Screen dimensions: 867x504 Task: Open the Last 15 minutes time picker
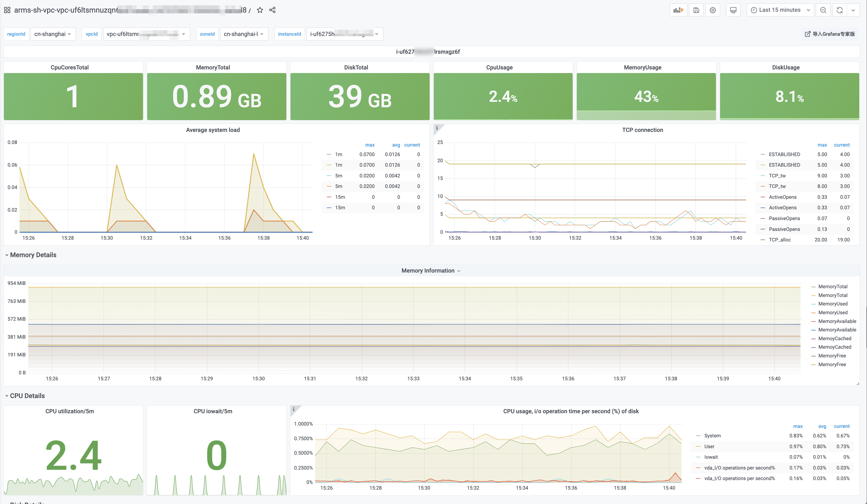click(x=780, y=10)
